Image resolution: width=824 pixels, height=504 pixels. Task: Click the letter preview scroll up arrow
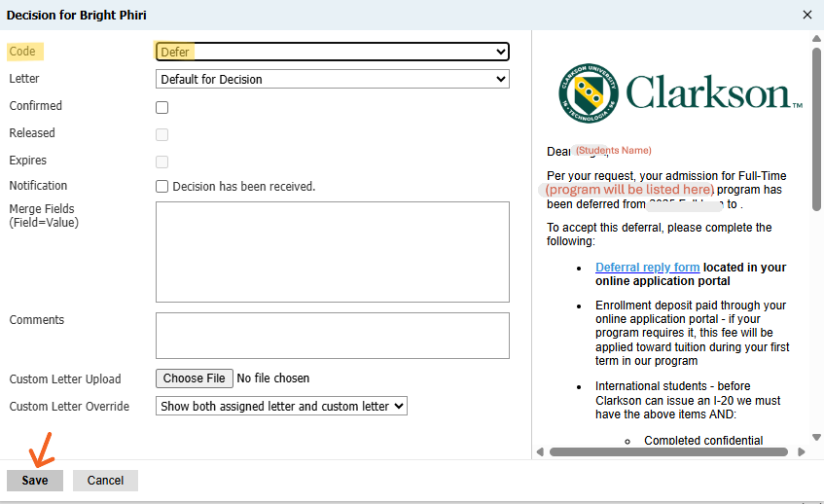[816, 38]
